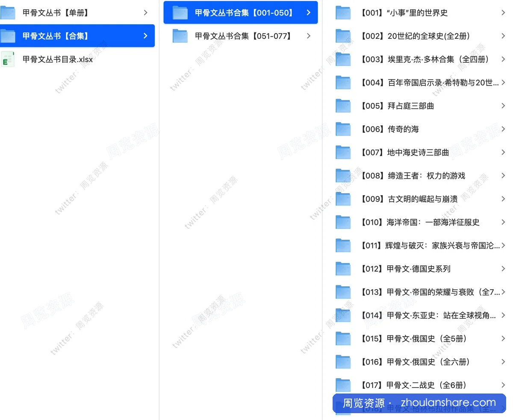The image size is (513, 420).
Task: Click the folder icon for 【001】“小事”里的世界史
Action: [343, 13]
